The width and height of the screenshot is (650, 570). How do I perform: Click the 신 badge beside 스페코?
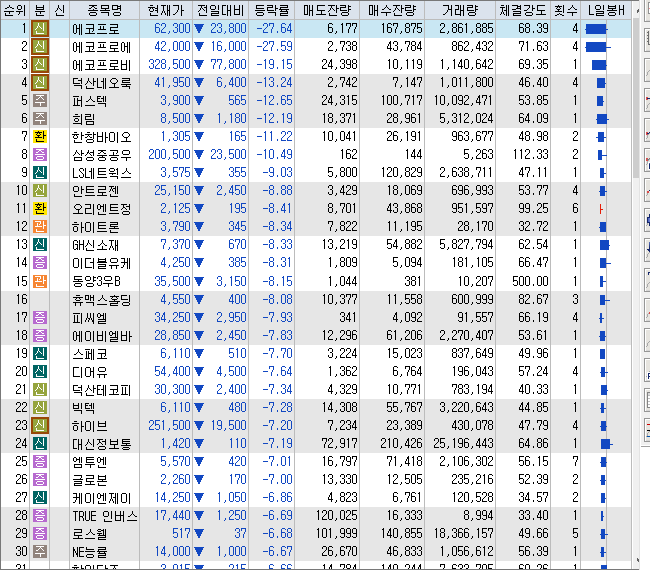pos(40,354)
